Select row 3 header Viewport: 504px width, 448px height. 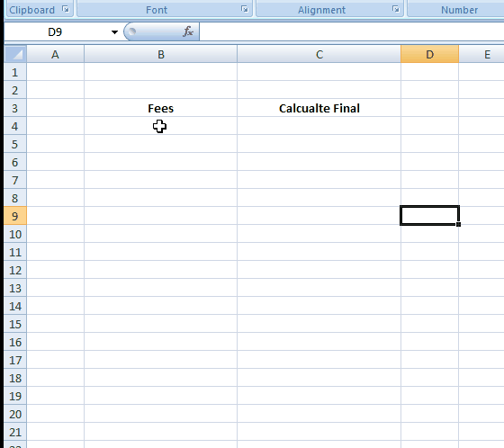point(15,108)
